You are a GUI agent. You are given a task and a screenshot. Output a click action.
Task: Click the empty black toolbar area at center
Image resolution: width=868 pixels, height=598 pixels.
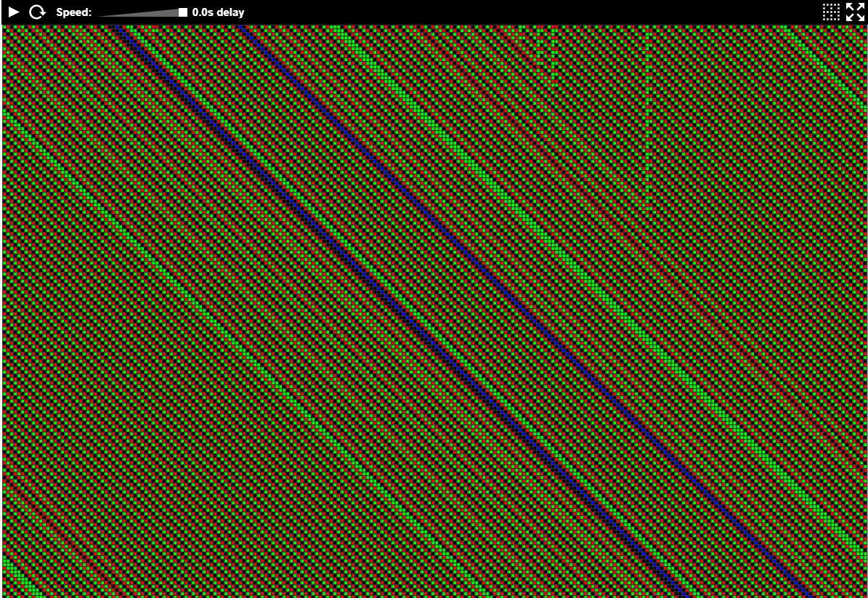(x=508, y=12)
